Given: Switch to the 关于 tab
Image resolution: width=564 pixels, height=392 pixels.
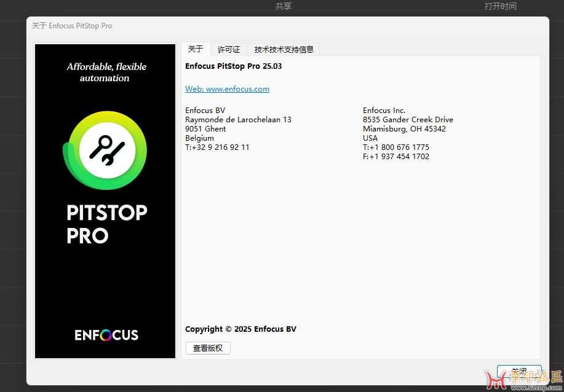Looking at the screenshot, I should 196,49.
